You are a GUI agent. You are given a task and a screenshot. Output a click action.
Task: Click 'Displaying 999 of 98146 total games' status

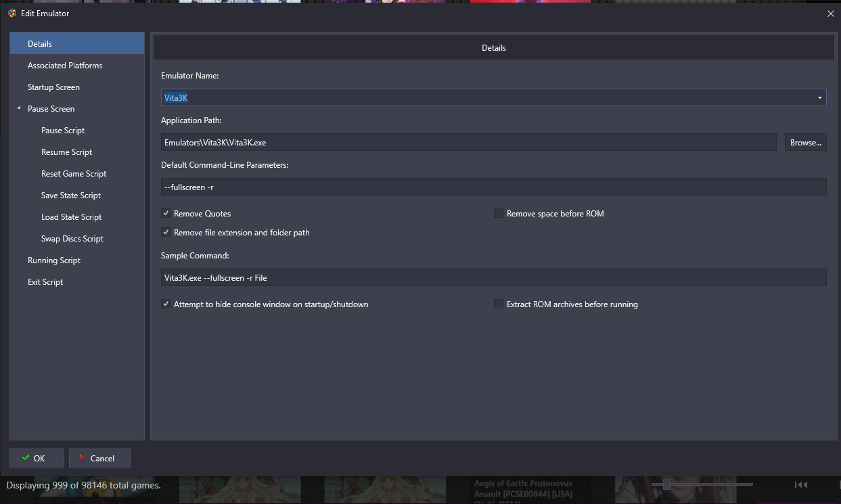[83, 485]
